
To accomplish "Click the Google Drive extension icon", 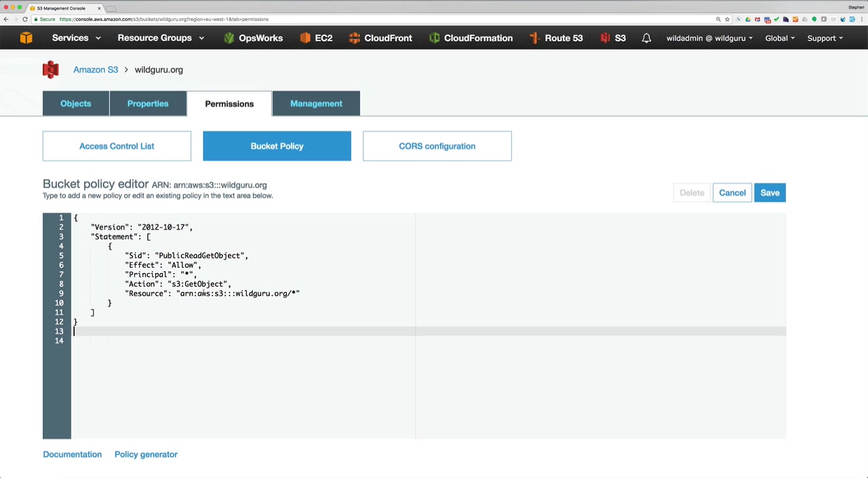I will (x=748, y=19).
